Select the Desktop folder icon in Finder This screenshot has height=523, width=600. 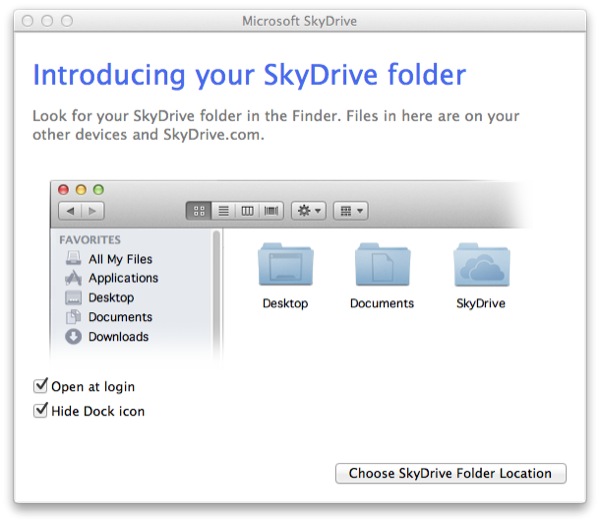click(x=285, y=265)
